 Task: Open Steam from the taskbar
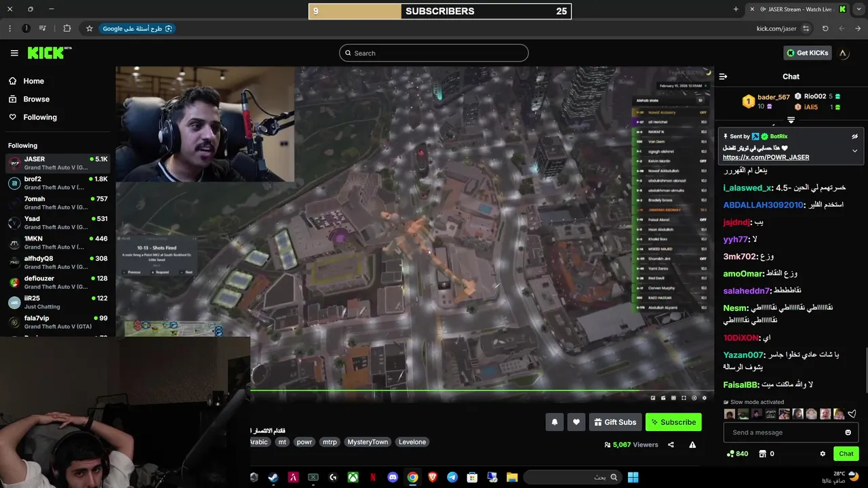(273, 477)
